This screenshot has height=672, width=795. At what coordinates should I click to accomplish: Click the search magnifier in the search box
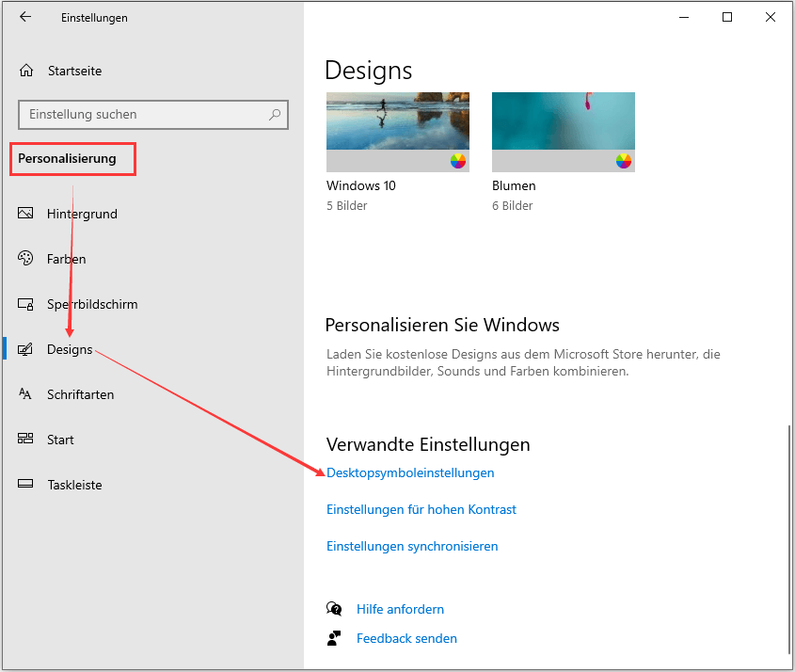coord(274,114)
